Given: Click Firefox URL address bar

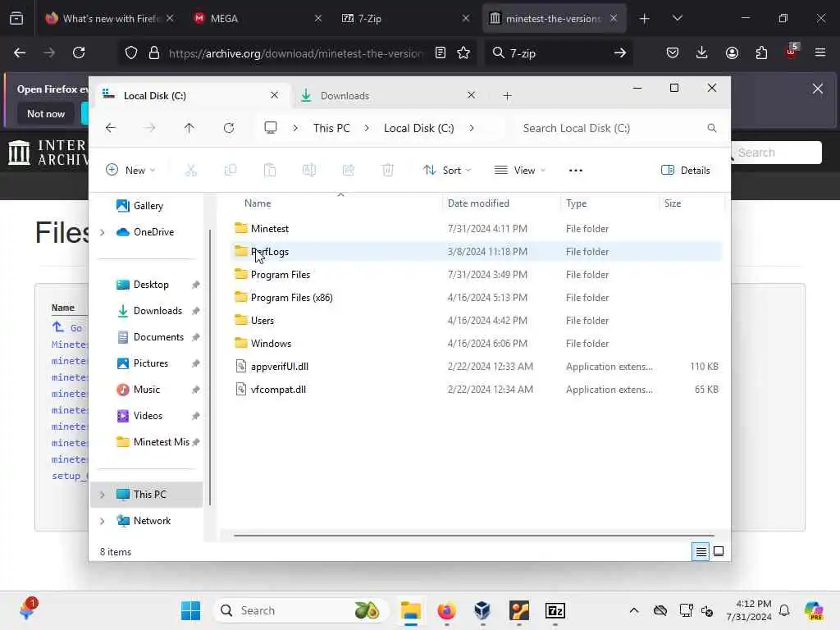Looking at the screenshot, I should pos(295,53).
